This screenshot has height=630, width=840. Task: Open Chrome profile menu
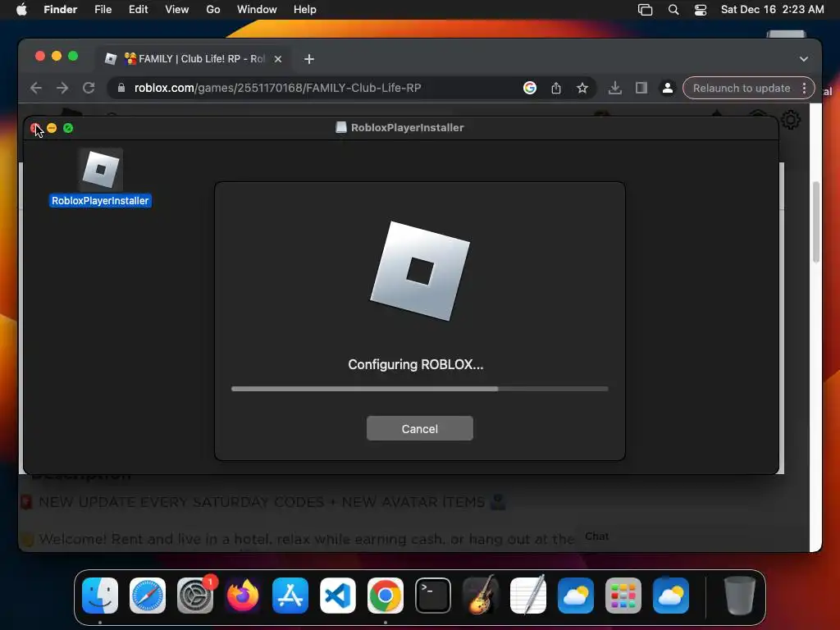668,88
